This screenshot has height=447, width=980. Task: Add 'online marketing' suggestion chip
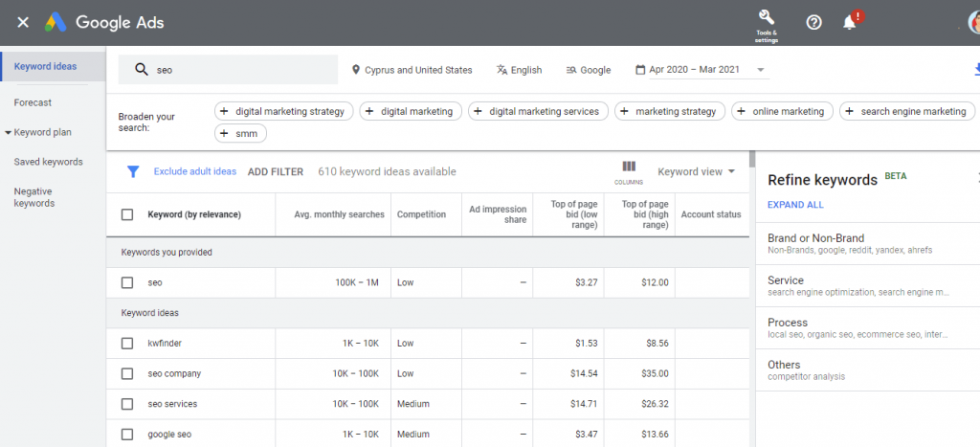pos(782,111)
